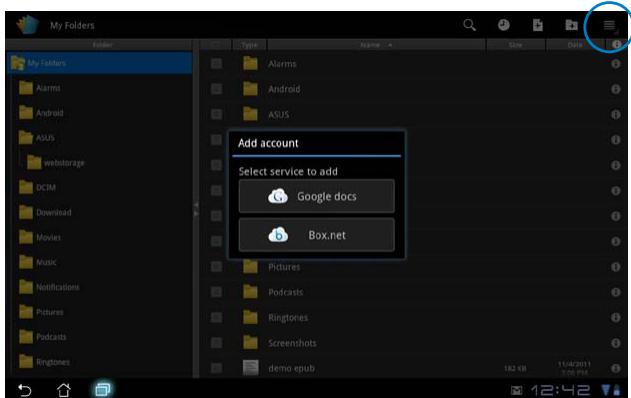Select all with the header checkbox
Image resolution: width=631 pixels, height=398 pixels.
tap(216, 45)
